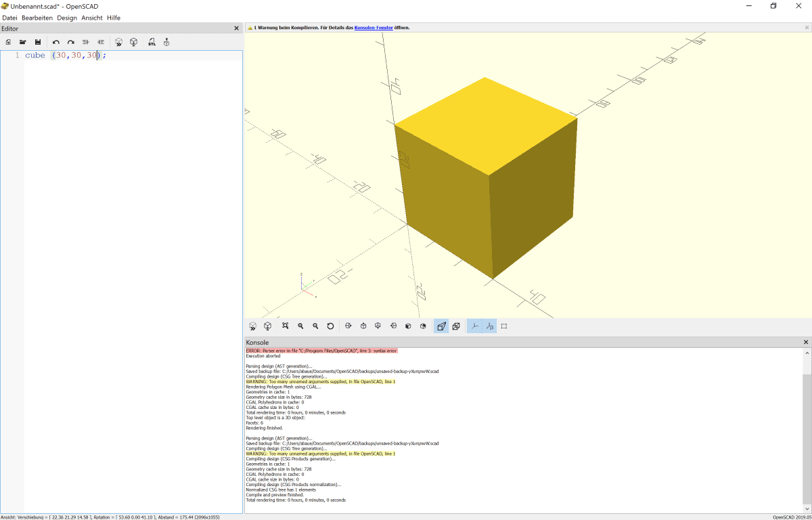Switch to the Top view
Viewport: 812px width, 520px height.
point(363,326)
